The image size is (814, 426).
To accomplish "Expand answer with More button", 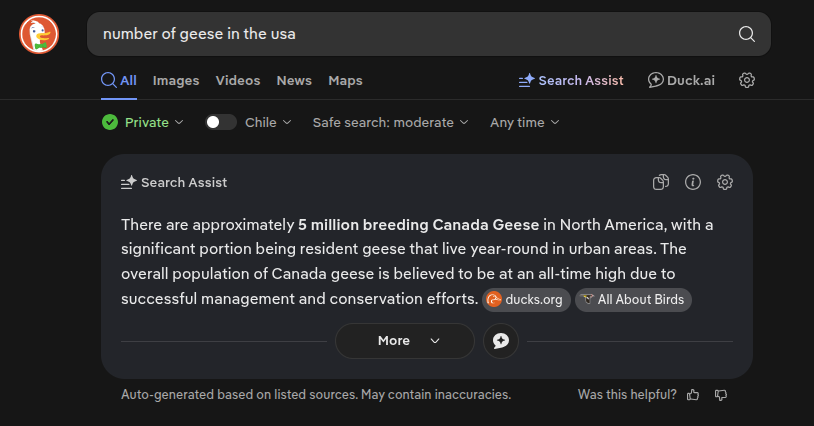I will (404, 341).
